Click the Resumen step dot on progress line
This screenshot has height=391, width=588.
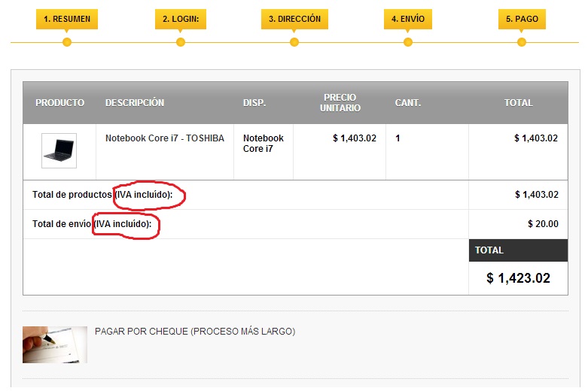pos(67,42)
